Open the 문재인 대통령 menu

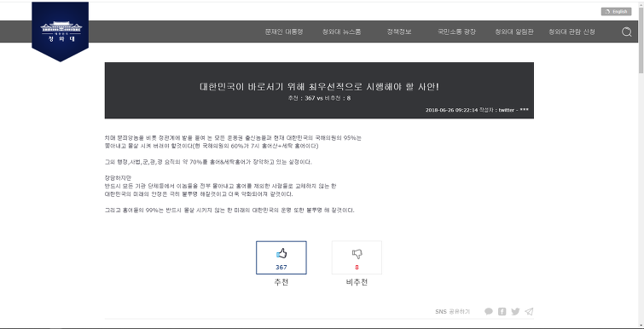[284, 32]
